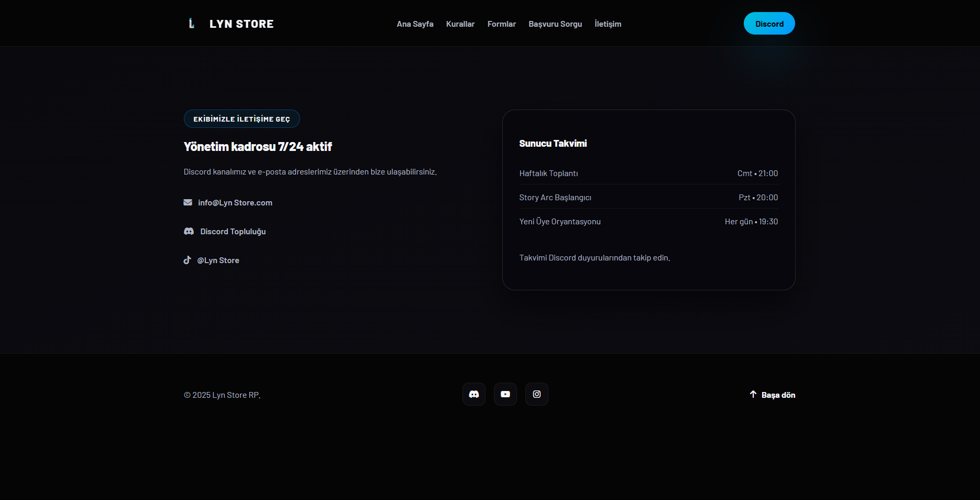
Task: Open the Instagram icon in footer
Action: point(536,394)
